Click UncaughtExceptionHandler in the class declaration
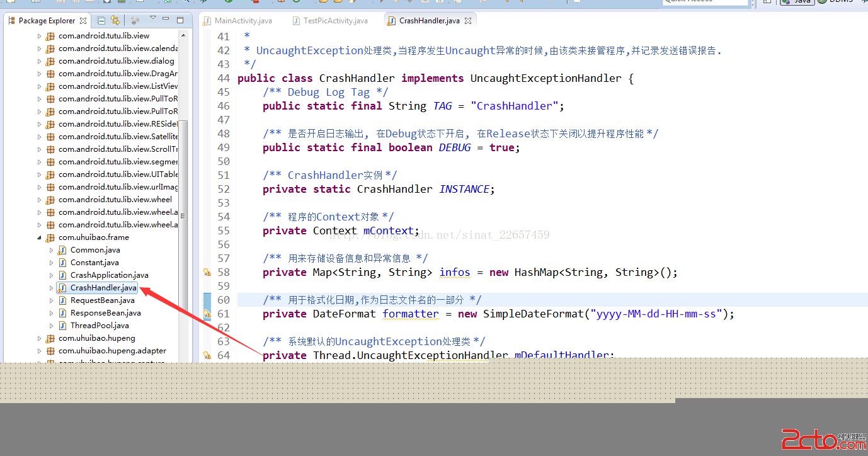This screenshot has height=456, width=868. pyautogui.click(x=546, y=78)
